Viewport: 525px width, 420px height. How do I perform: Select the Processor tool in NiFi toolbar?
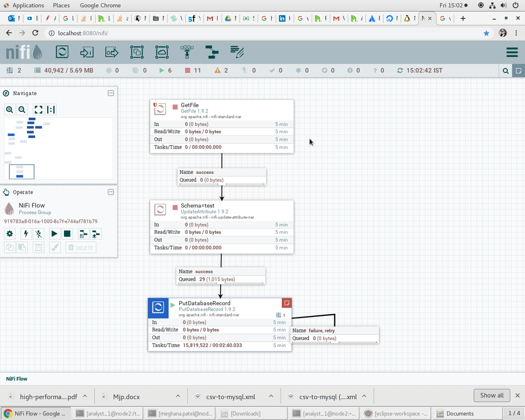click(62, 52)
